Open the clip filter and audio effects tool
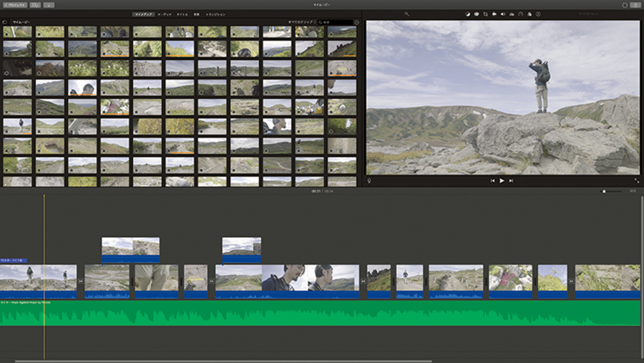Image resolution: width=644 pixels, height=363 pixels. click(529, 14)
